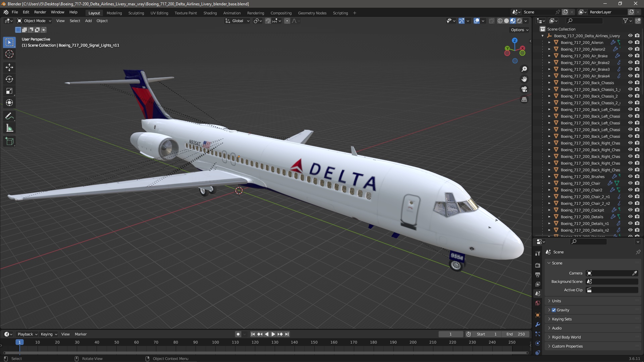The image size is (644, 362).
Task: Play the animation forward
Action: point(273,334)
